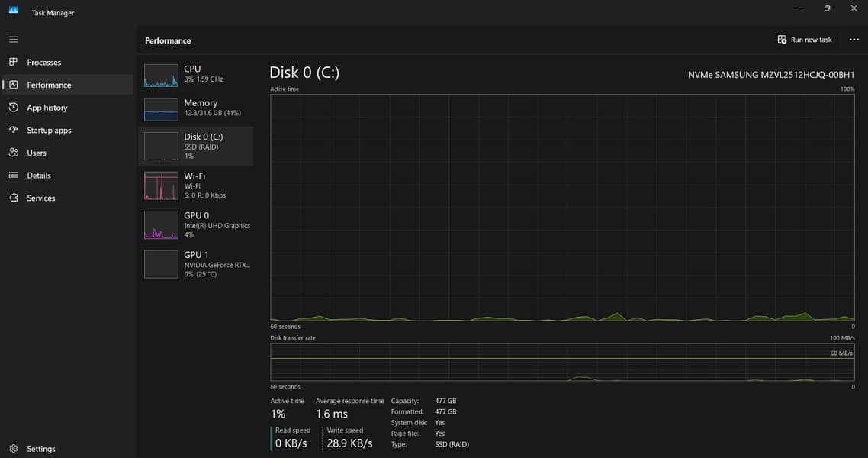The image size is (868, 458).
Task: Select the Performance tab in sidebar
Action: (49, 85)
